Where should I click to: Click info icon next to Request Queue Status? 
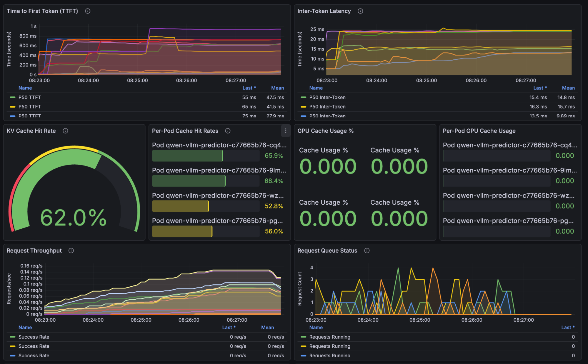coord(367,251)
